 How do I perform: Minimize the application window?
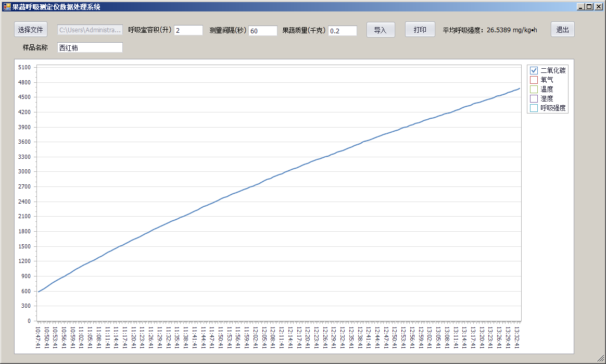[x=581, y=7]
